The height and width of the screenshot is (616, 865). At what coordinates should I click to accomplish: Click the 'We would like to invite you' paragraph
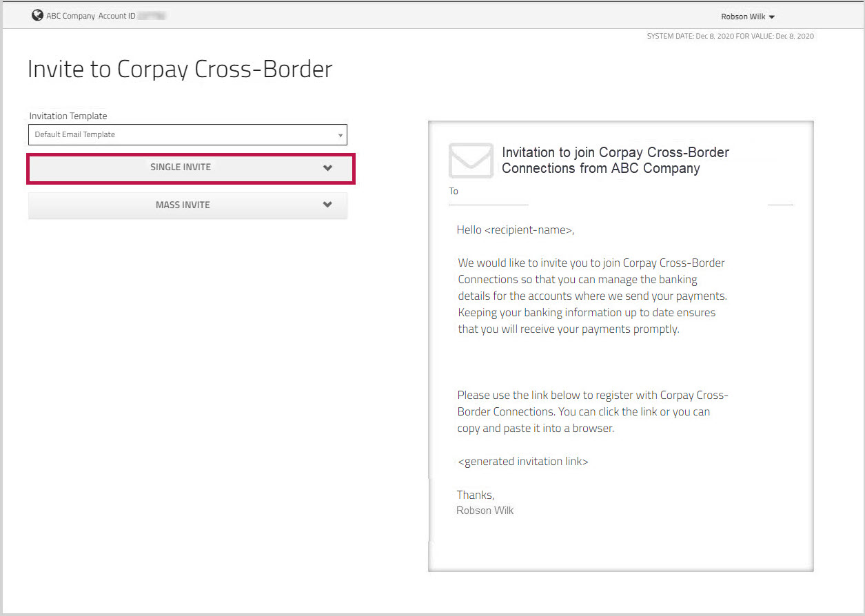593,296
